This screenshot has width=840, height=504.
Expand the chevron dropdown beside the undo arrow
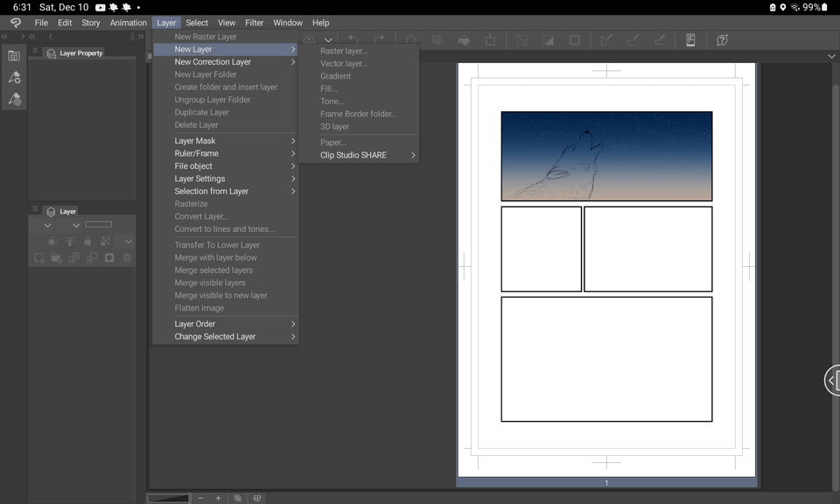(x=328, y=40)
